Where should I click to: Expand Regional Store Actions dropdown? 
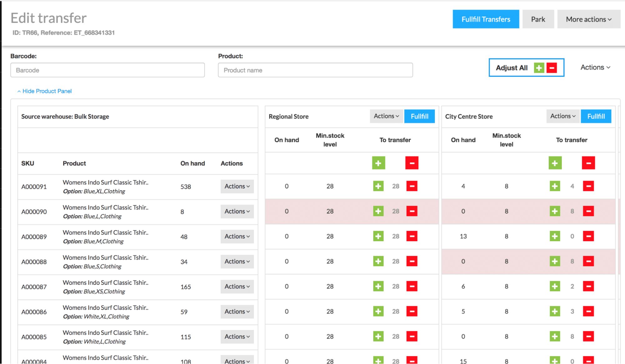click(x=386, y=116)
